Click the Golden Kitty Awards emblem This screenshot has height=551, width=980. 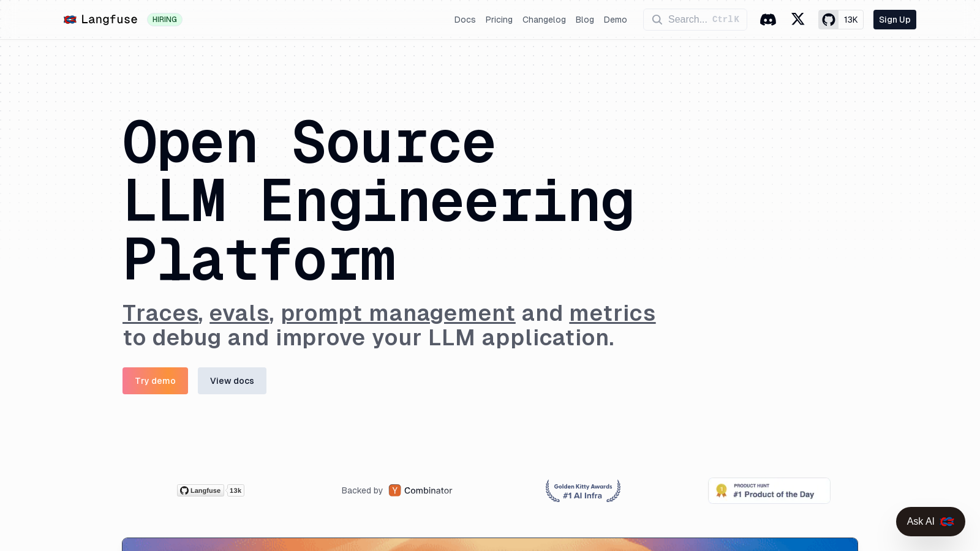click(582, 490)
